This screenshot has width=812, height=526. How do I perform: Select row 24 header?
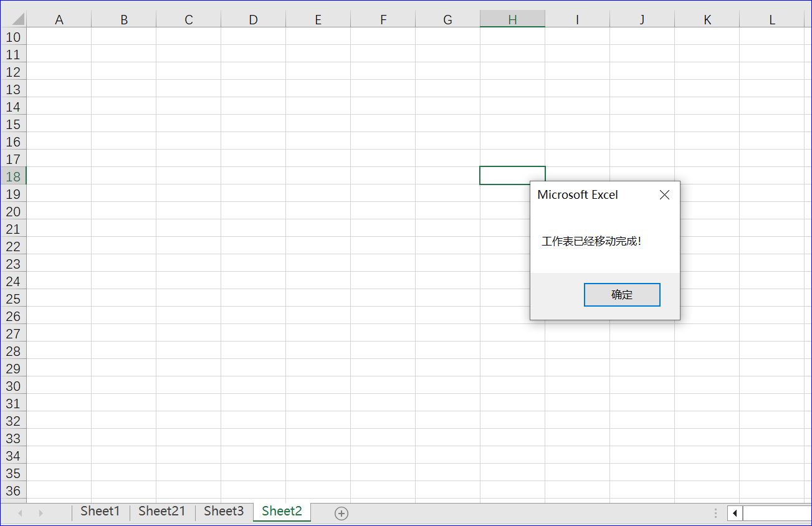point(13,281)
